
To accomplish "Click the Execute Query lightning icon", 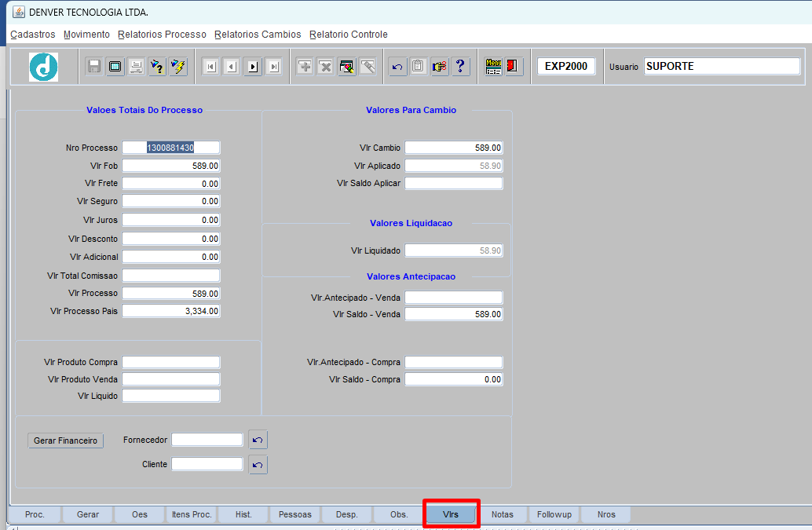I will pos(178,67).
